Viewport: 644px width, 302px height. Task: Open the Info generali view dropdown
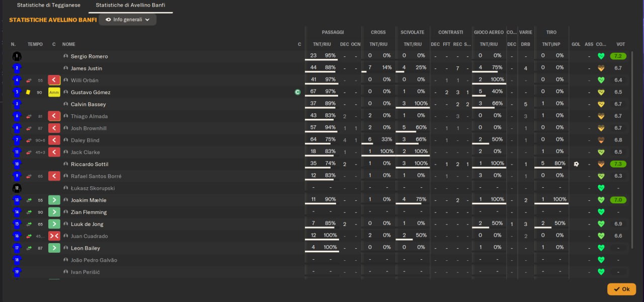(x=128, y=20)
